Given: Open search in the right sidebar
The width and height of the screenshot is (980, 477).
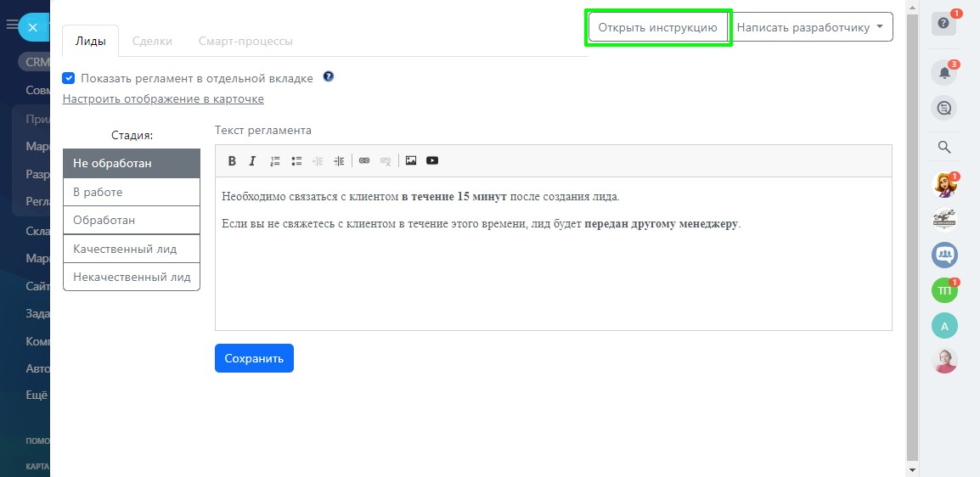Looking at the screenshot, I should [943, 147].
